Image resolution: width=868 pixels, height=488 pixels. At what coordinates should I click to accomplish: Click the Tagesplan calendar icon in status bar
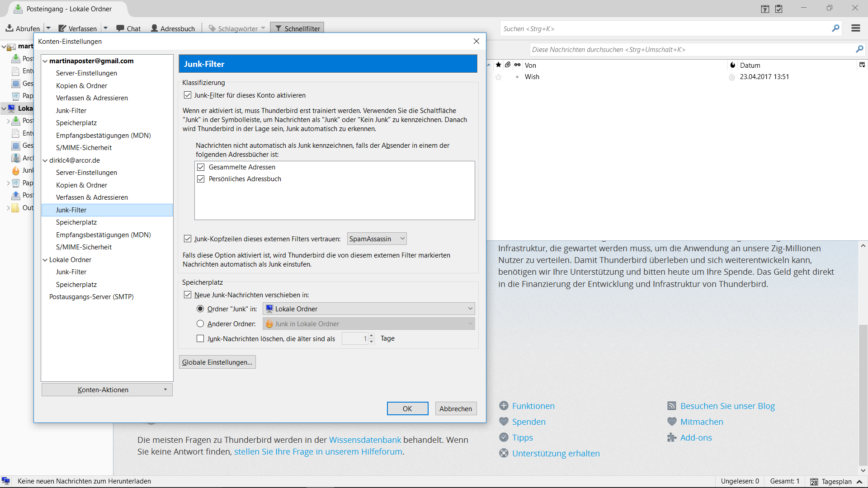point(814,482)
